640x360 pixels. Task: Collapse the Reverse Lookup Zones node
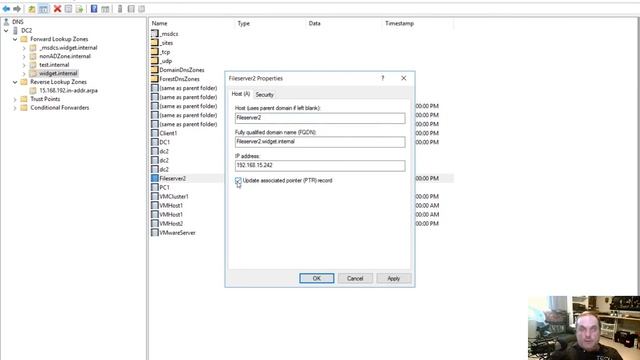[x=15, y=82]
